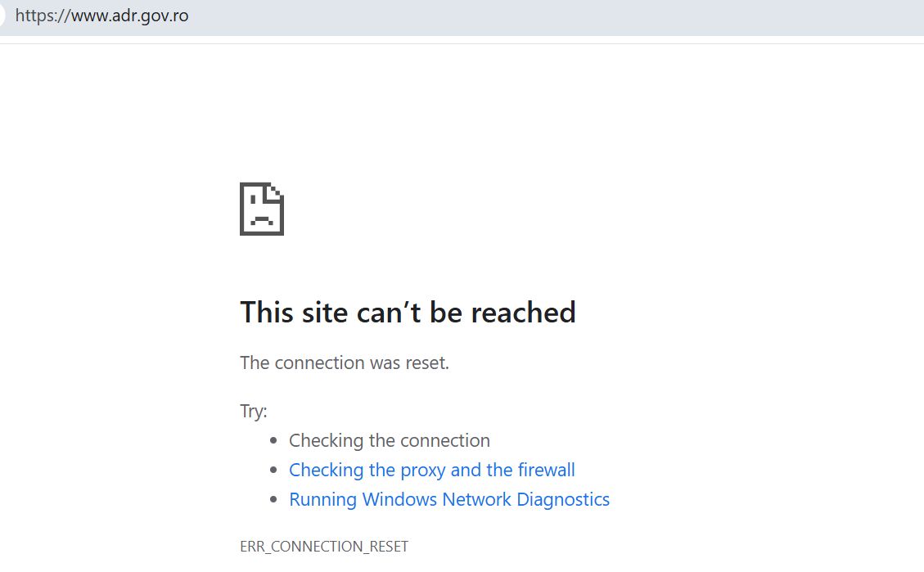
Task: Click the word 'firewall' in the blue link
Action: click(546, 470)
